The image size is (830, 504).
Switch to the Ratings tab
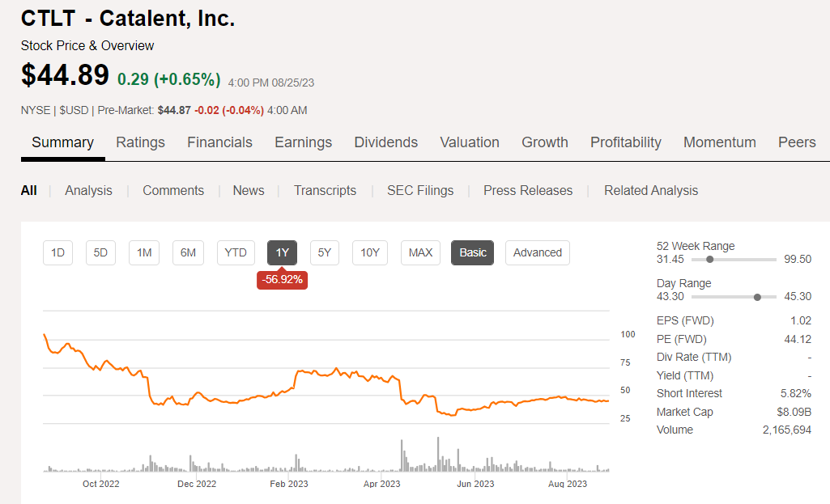[140, 142]
